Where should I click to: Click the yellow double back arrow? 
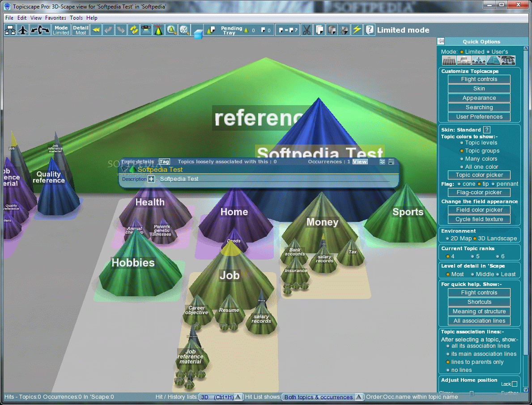tap(96, 30)
